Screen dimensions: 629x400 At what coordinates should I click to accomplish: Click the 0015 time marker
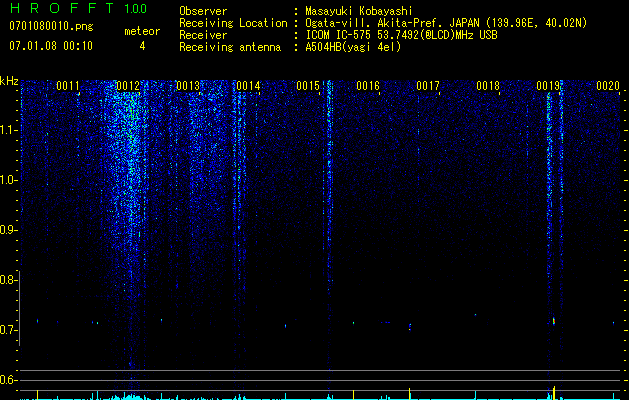point(308,86)
